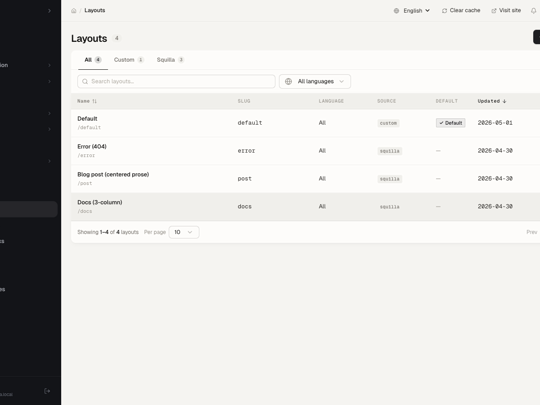Click the Visit site external icon
Image resolution: width=540 pixels, height=405 pixels.
(494, 11)
